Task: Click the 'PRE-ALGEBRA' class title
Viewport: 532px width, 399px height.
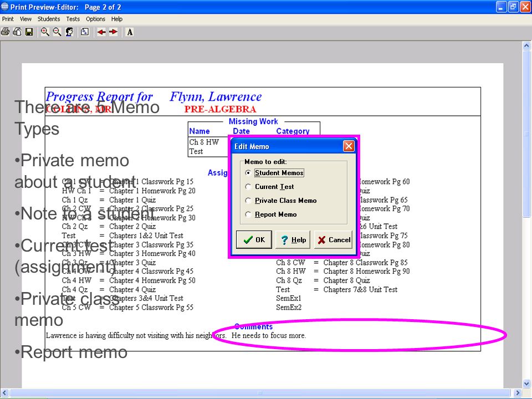Action: pyautogui.click(x=220, y=109)
